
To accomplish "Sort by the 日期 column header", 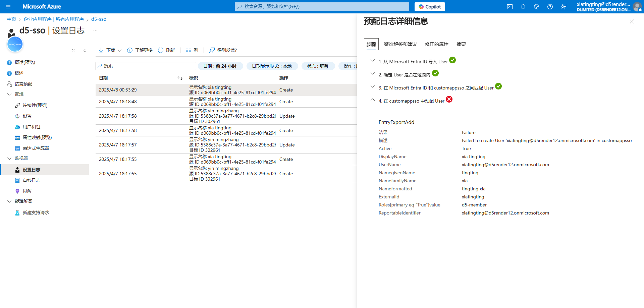I will pos(103,78).
